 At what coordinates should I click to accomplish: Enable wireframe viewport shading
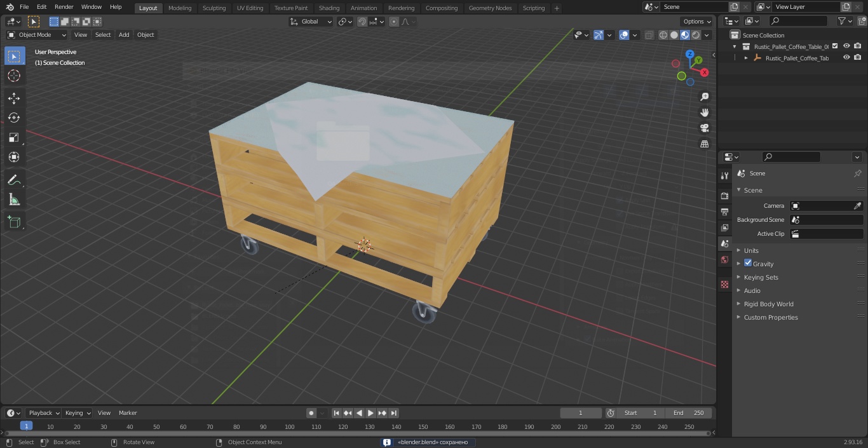point(663,35)
